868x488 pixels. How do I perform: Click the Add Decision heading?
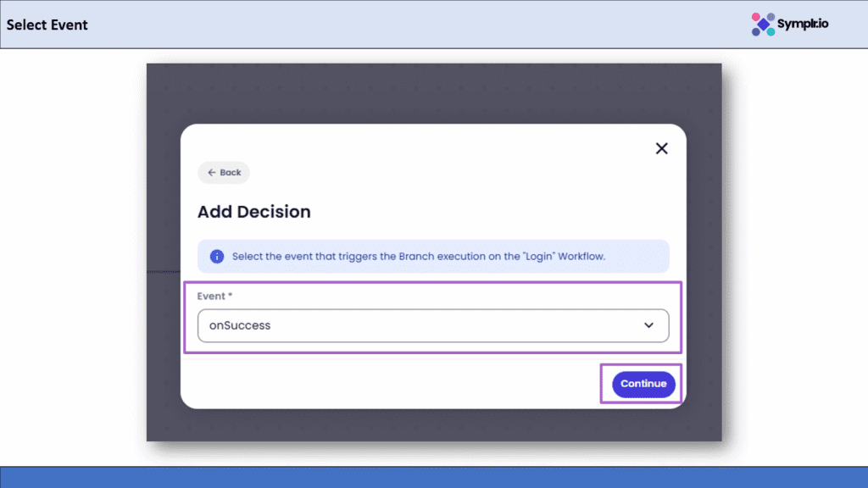point(254,212)
